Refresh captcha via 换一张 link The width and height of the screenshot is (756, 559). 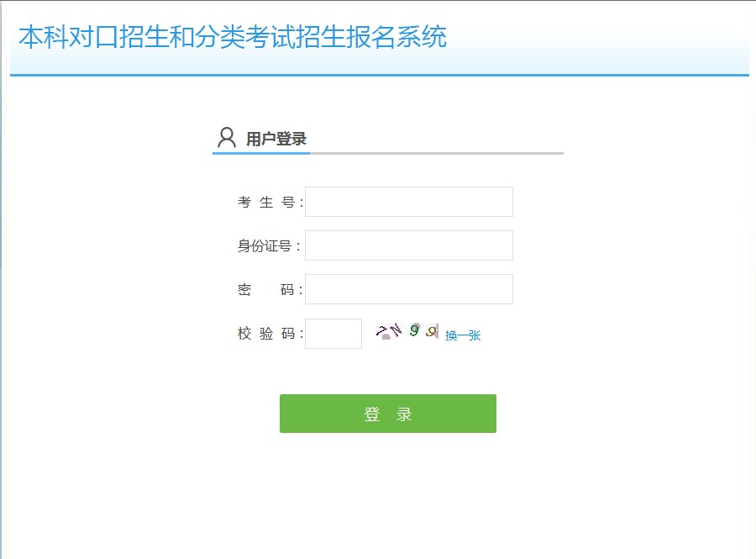(x=463, y=335)
